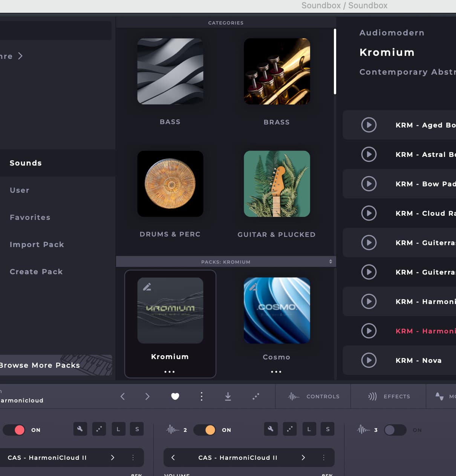Turn off the red ON layer switch
Image resolution: width=456 pixels, height=476 pixels.
14,430
